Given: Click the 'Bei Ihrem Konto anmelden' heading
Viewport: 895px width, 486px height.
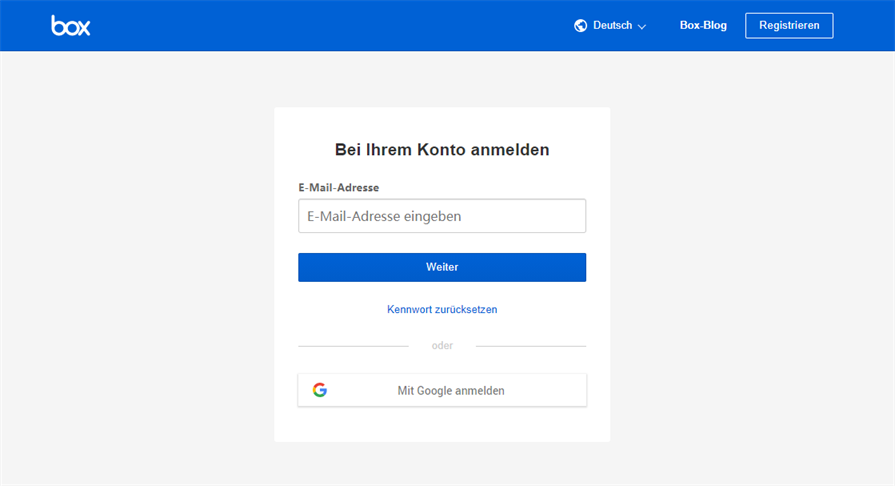Looking at the screenshot, I should click(442, 150).
